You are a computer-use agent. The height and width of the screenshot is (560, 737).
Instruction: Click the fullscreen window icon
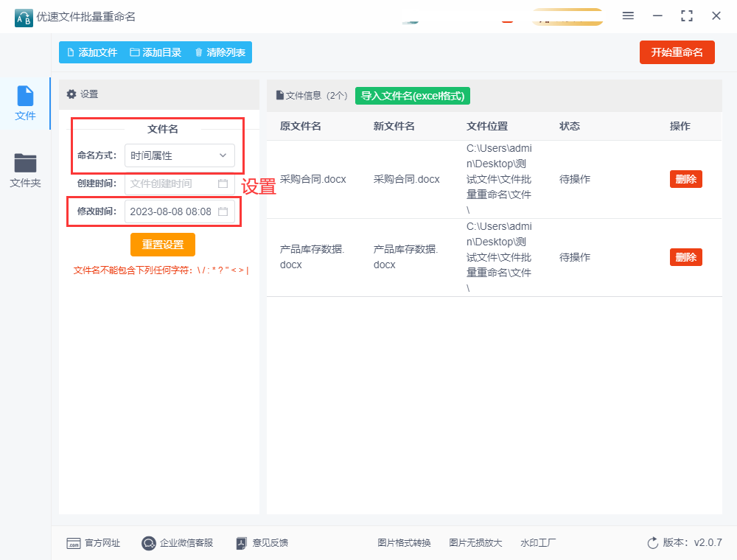click(x=687, y=16)
